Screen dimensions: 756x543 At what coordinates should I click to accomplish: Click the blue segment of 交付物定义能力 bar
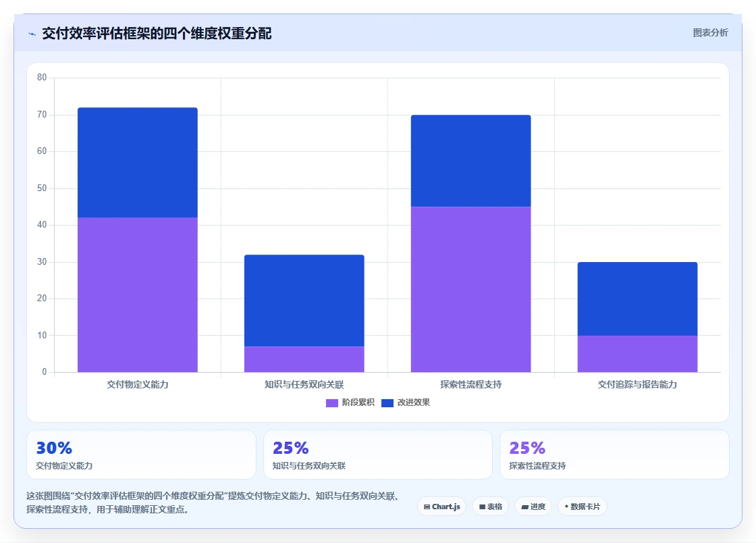pyautogui.click(x=138, y=163)
